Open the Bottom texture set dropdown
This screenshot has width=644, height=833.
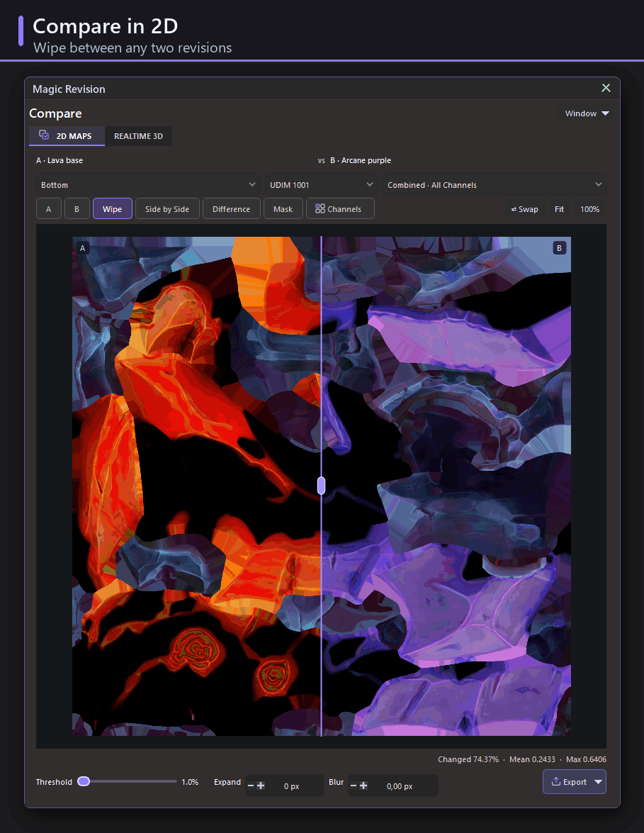(147, 185)
